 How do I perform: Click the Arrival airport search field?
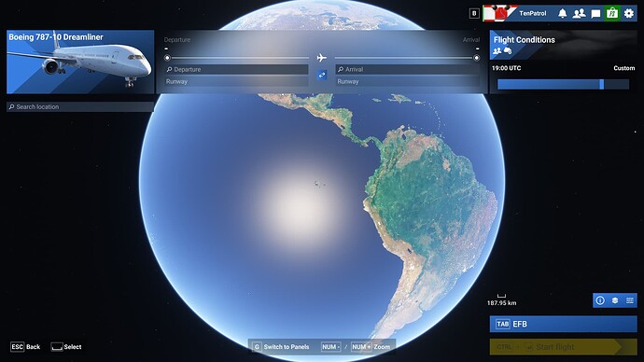click(408, 69)
